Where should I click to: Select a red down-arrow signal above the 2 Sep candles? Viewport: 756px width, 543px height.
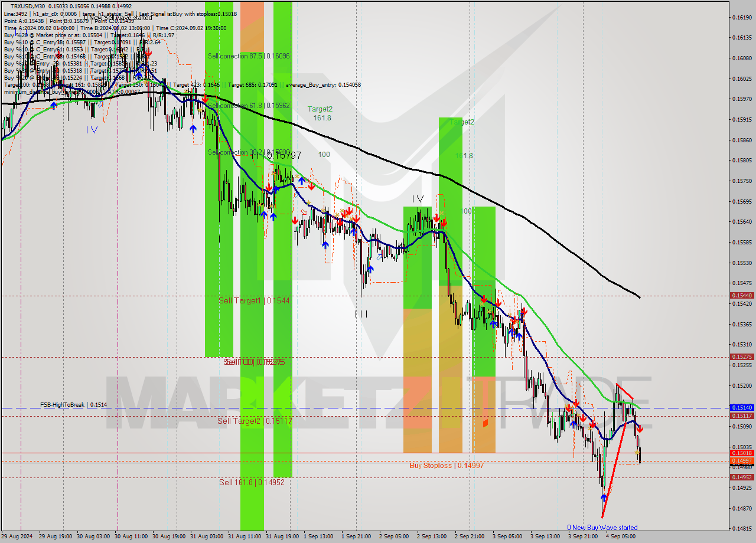click(436, 218)
